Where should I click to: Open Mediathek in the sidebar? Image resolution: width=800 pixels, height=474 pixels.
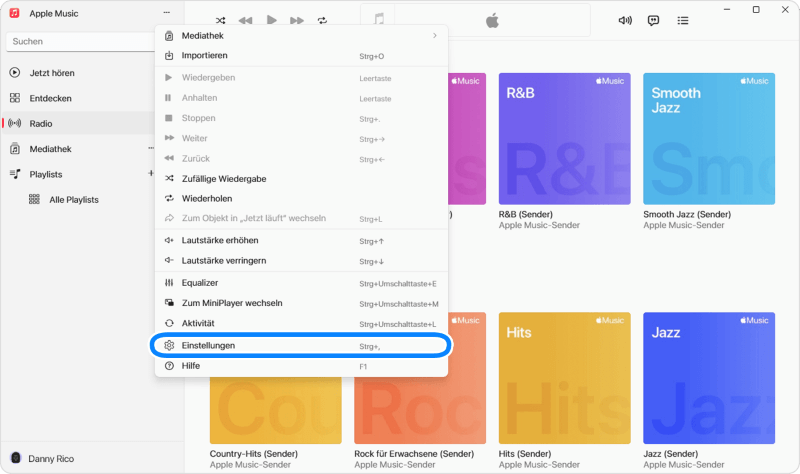79,149
